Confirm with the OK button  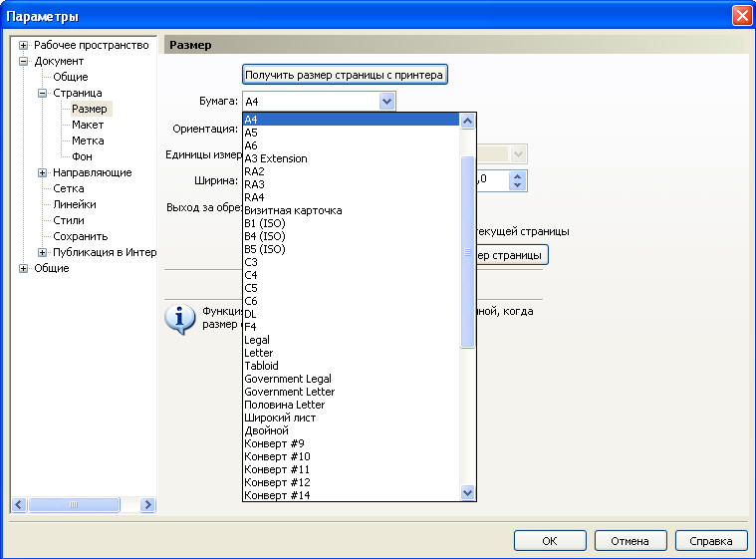tap(550, 541)
